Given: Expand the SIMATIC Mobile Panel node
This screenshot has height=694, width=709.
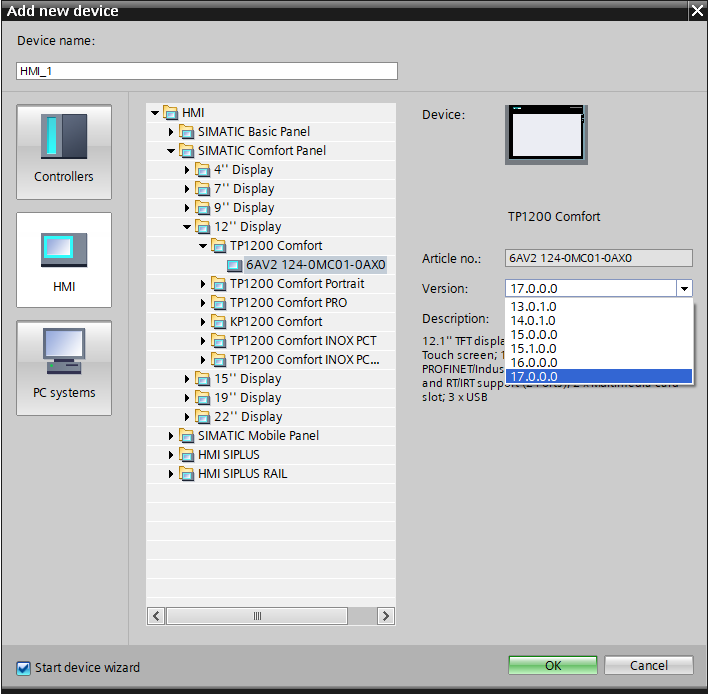Looking at the screenshot, I should pyautogui.click(x=171, y=435).
